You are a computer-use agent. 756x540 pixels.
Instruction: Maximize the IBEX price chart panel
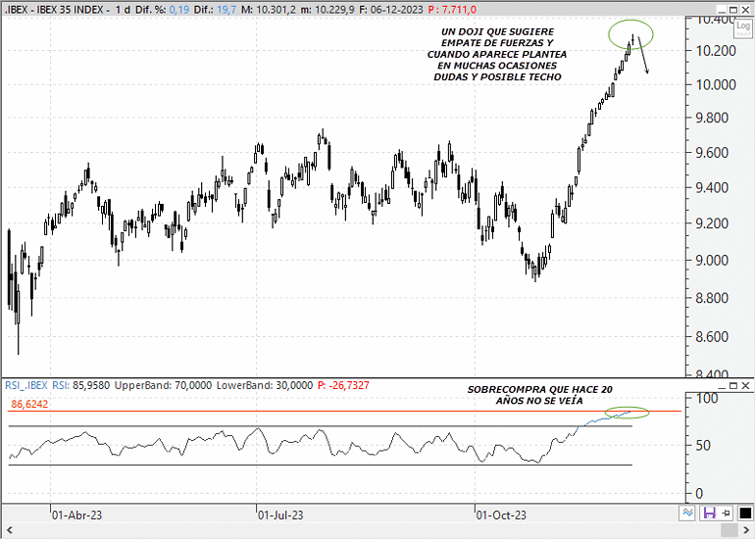click(x=733, y=10)
